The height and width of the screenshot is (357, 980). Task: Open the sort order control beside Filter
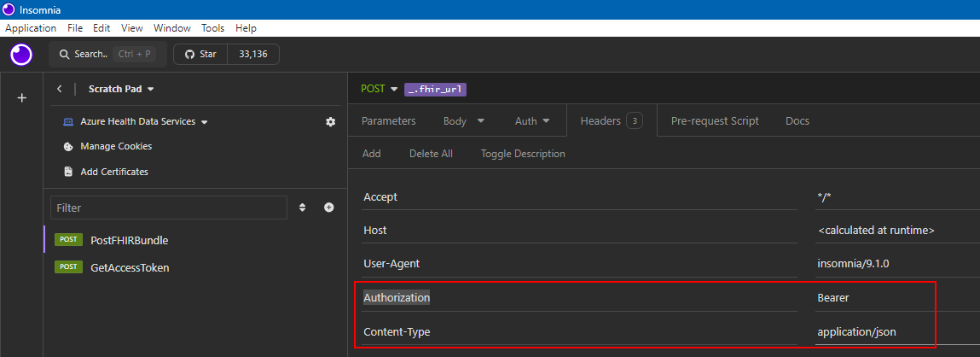[303, 208]
